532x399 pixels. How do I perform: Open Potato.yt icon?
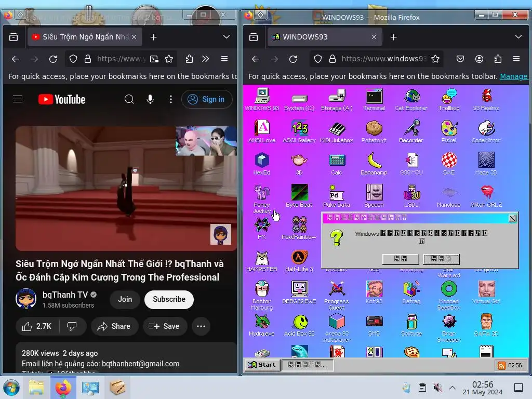[x=374, y=131]
